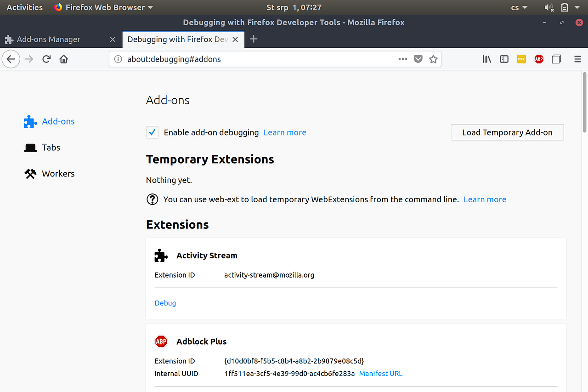Select Tabs in the sidebar

pos(51,148)
